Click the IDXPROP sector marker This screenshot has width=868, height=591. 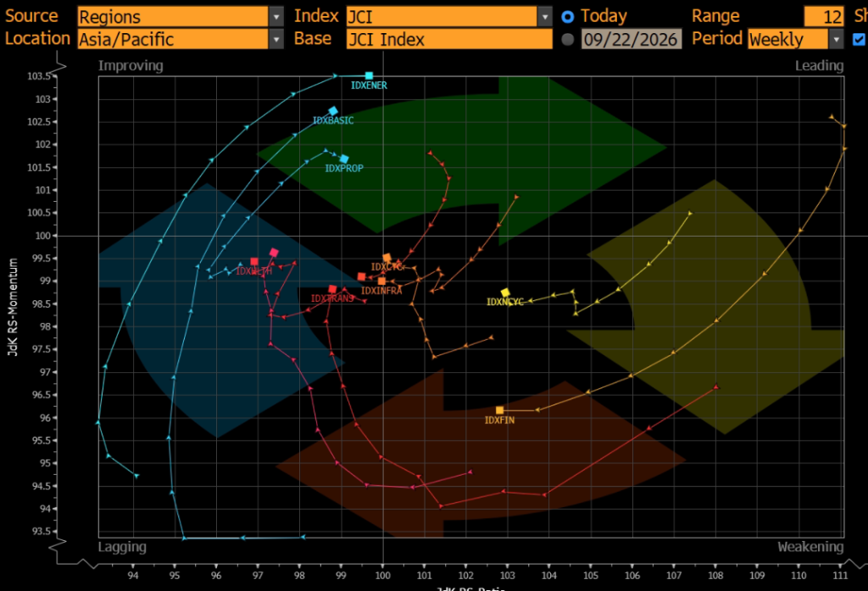(x=344, y=159)
